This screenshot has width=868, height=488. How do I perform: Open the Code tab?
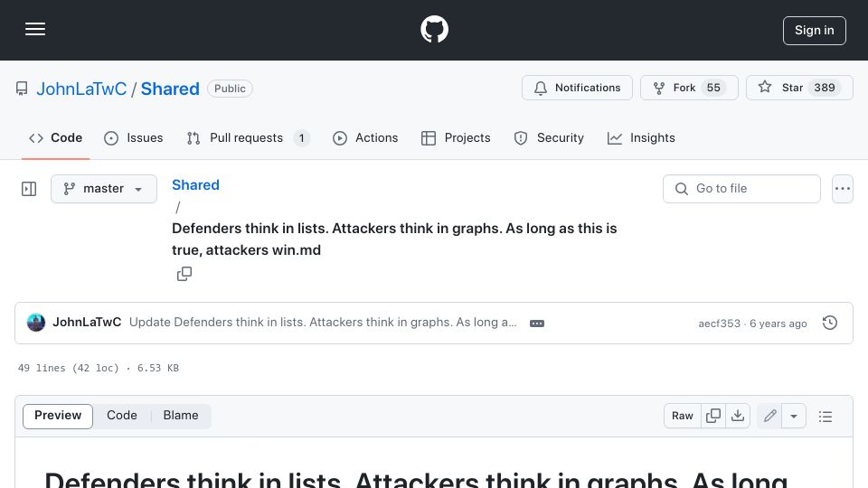[x=55, y=137]
